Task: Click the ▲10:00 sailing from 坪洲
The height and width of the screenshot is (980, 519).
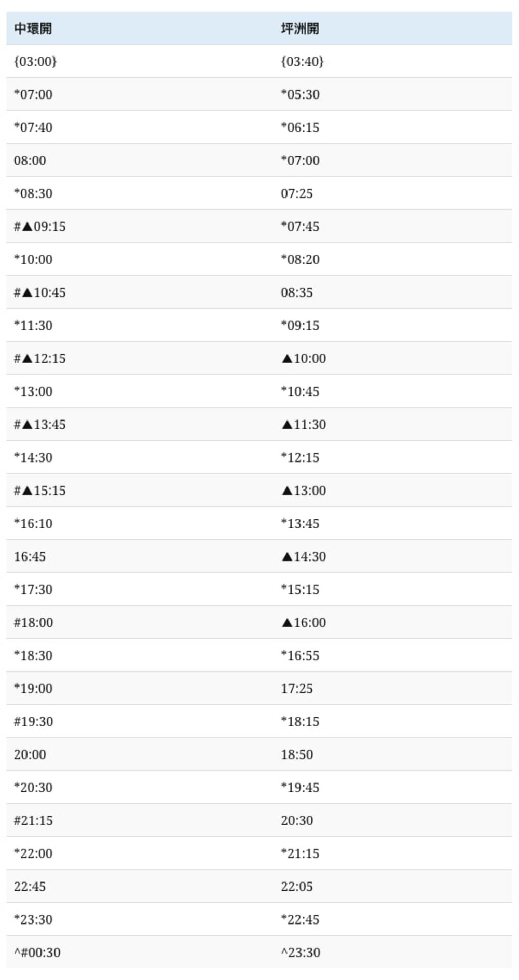Action: (304, 358)
